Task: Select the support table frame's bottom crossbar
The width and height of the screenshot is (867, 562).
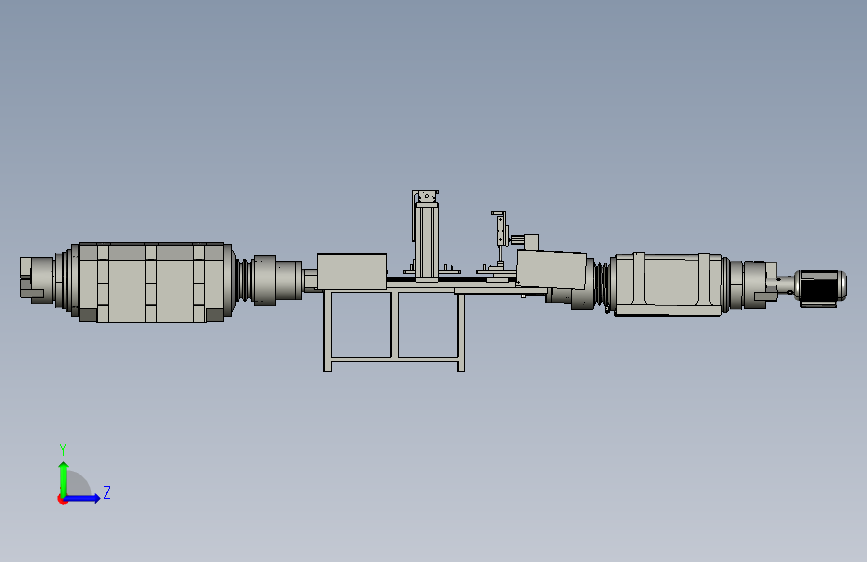Action: pyautogui.click(x=394, y=361)
